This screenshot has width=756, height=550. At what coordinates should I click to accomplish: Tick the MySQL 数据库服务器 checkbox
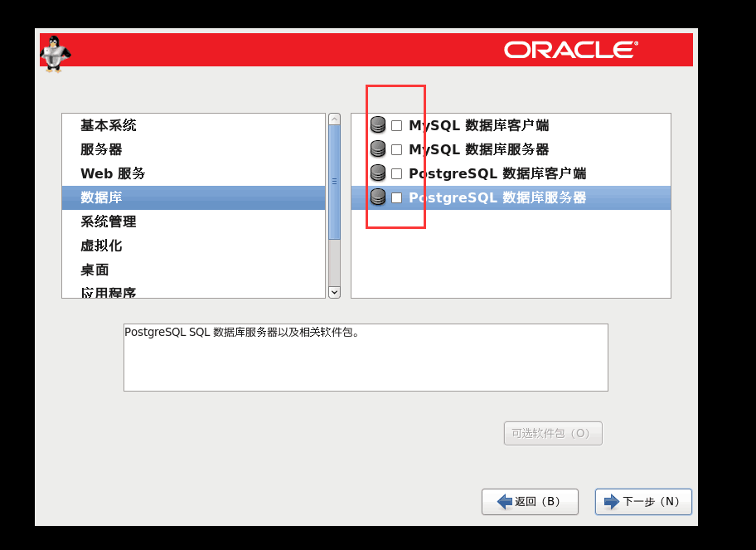point(397,149)
